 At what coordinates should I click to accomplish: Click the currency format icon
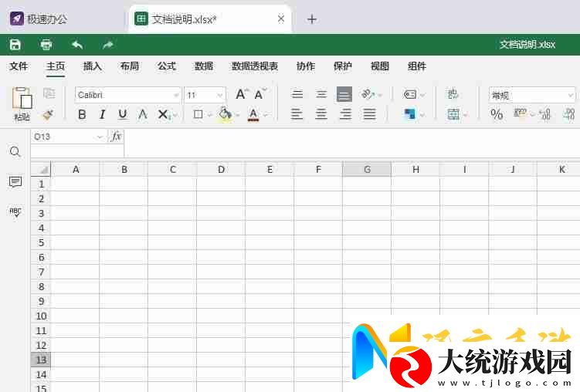(520, 113)
